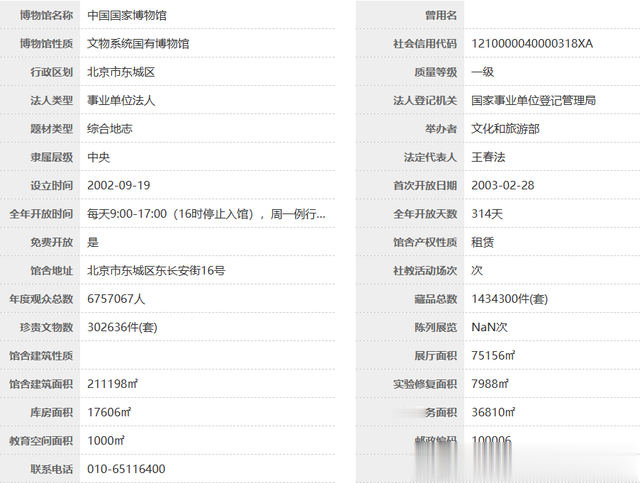Select building area 211198㎡
Viewport: 640px width, 483px height.
pyautogui.click(x=113, y=384)
